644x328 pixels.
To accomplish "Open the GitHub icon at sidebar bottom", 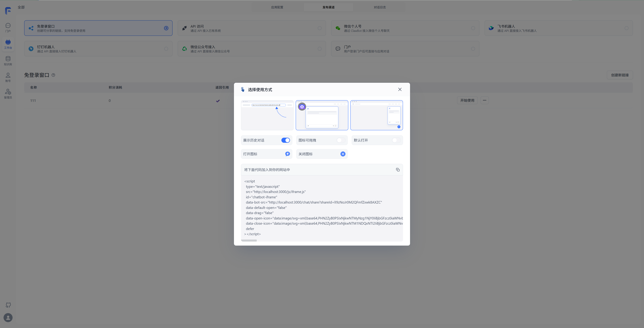I will click(x=8, y=305).
